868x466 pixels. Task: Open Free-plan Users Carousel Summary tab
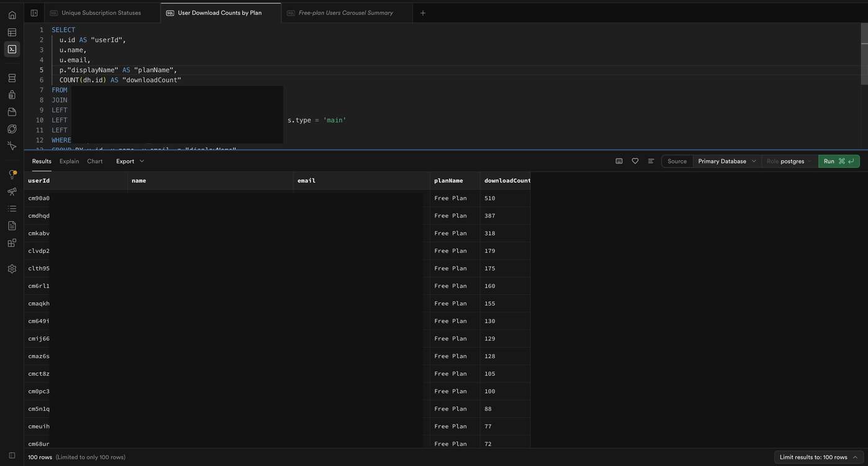346,13
